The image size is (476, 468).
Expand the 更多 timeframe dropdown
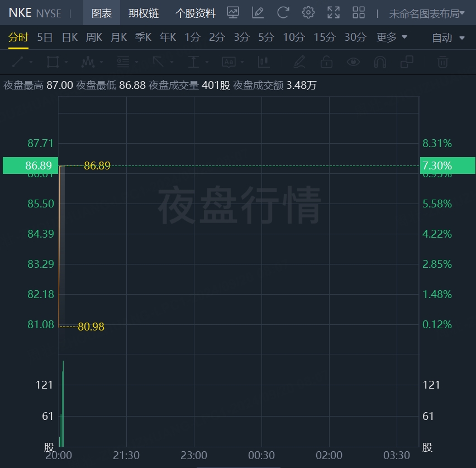click(x=392, y=37)
